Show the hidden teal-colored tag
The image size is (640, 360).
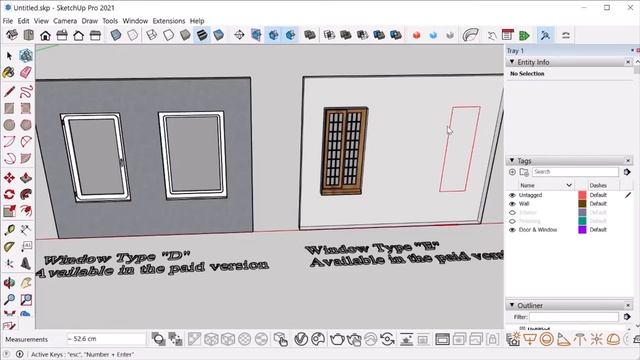(x=512, y=221)
